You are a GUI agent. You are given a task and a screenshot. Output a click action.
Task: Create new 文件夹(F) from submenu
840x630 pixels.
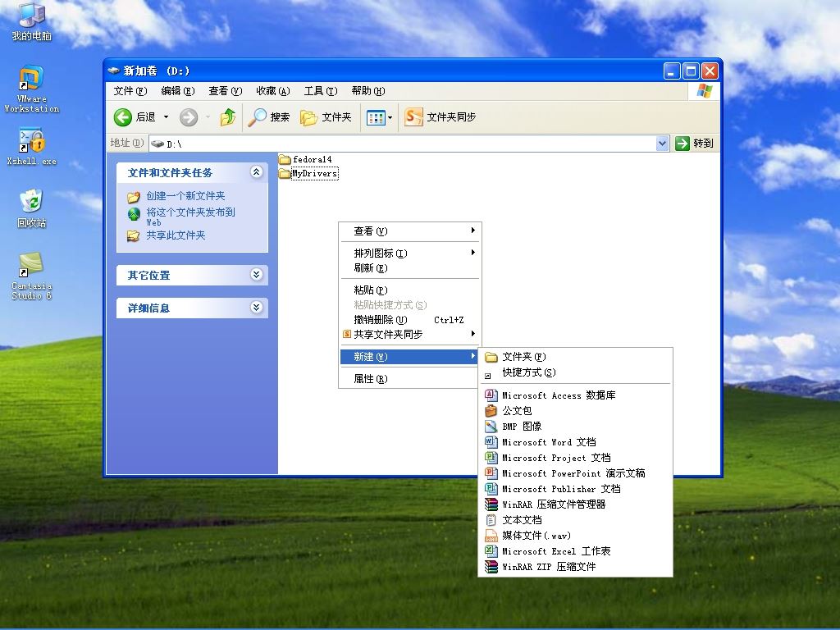coord(575,357)
